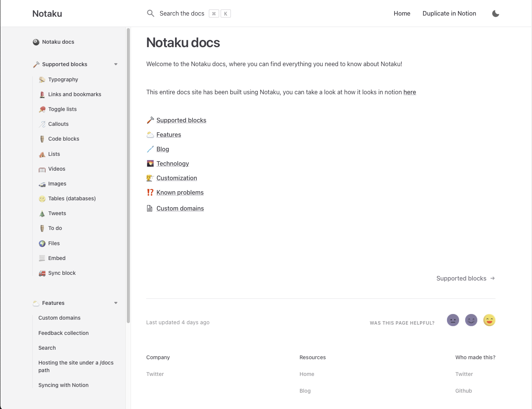
Task: Open Github footer link
Action: (464, 391)
